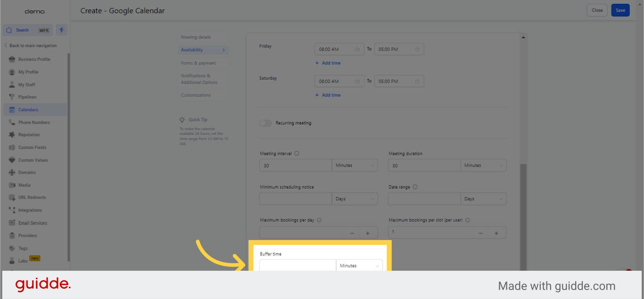Image resolution: width=644 pixels, height=299 pixels.
Task: Expand the Buffer time Minutes dropdown
Action: click(359, 266)
